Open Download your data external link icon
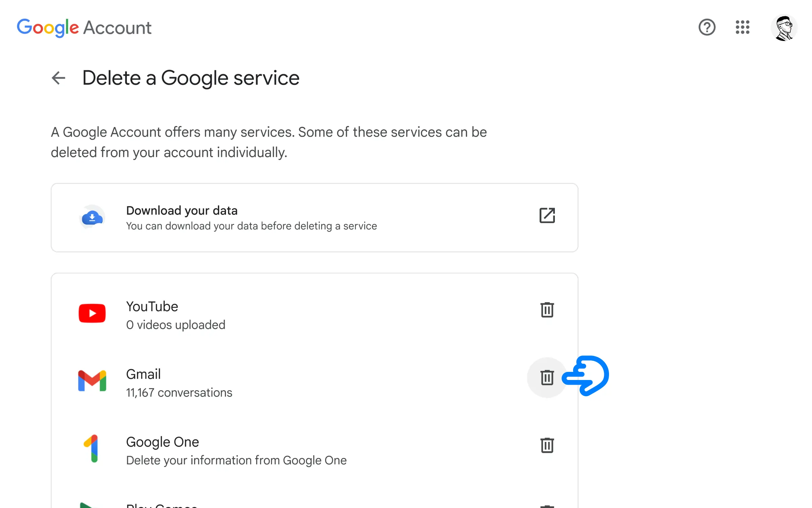 (x=547, y=215)
